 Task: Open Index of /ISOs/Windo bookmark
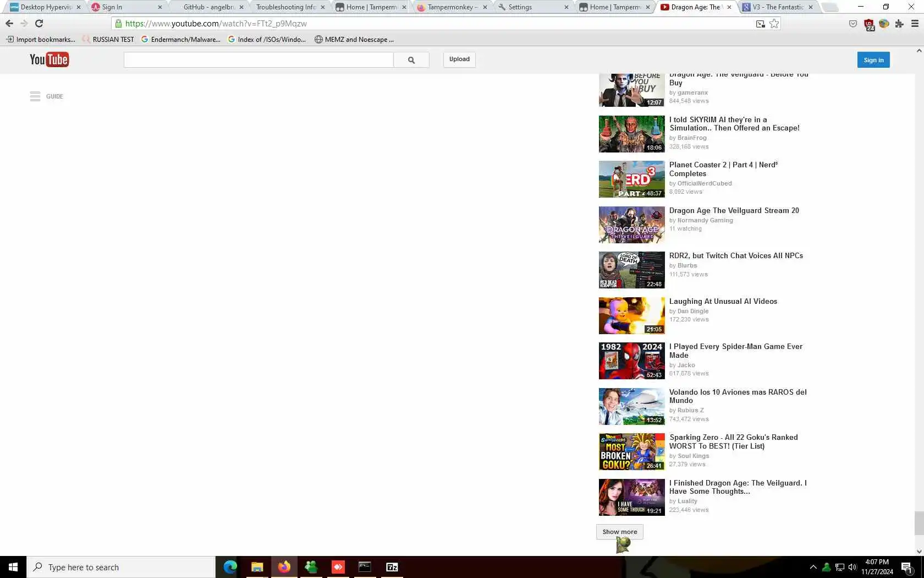267,40
